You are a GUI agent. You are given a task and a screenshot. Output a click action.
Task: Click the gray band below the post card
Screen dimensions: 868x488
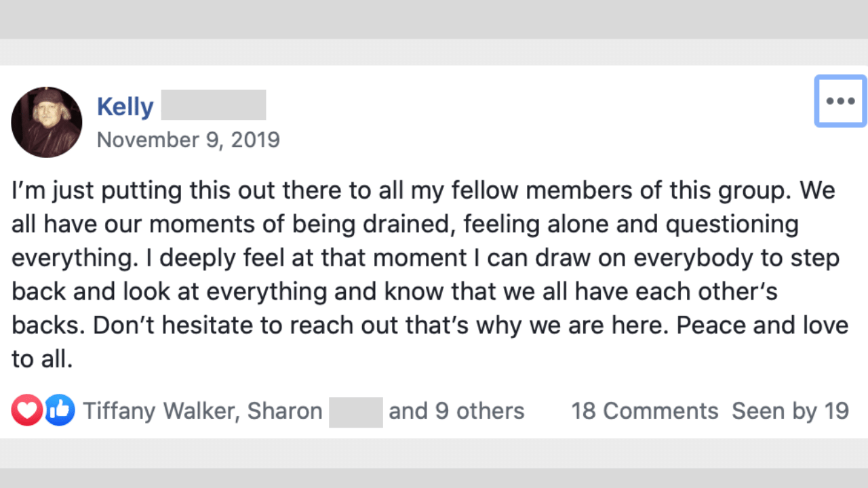tap(434, 453)
